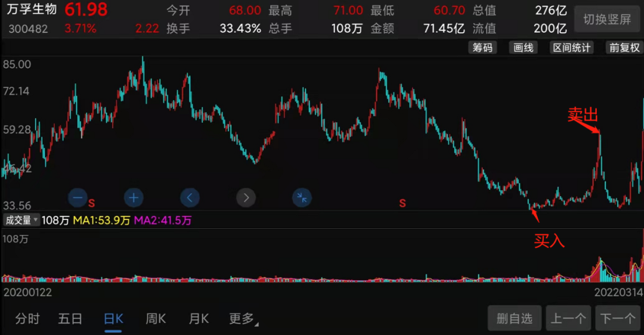Select the 周K tab
Image resolution: width=644 pixels, height=335 pixels.
(156, 318)
